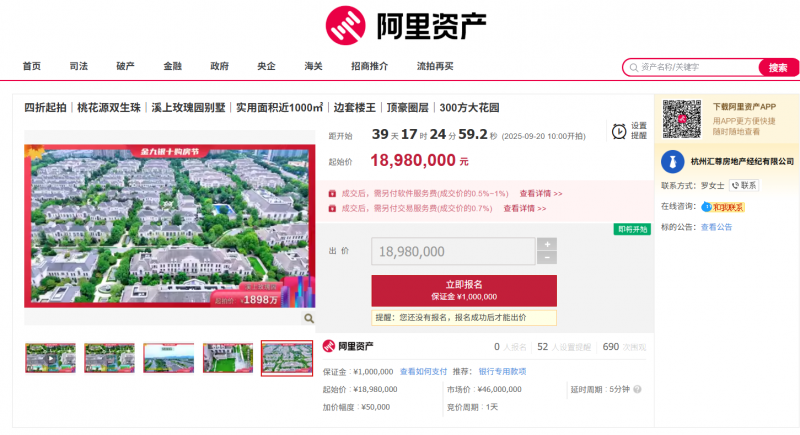Click the bid amount field showing 18,980,000

click(453, 251)
